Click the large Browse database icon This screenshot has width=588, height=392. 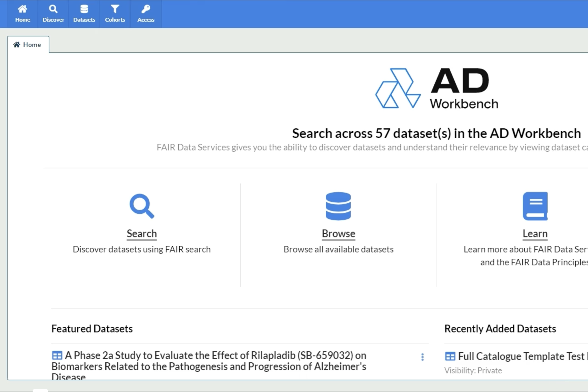point(338,206)
